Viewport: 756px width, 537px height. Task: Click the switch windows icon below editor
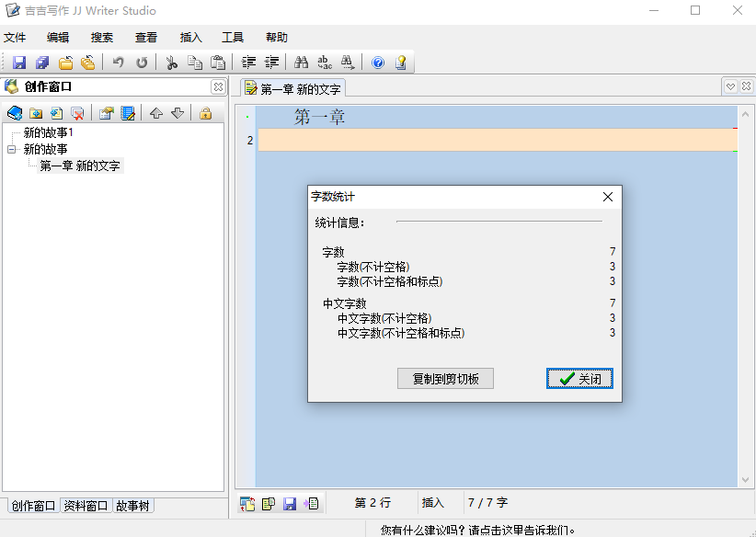pyautogui.click(x=247, y=504)
